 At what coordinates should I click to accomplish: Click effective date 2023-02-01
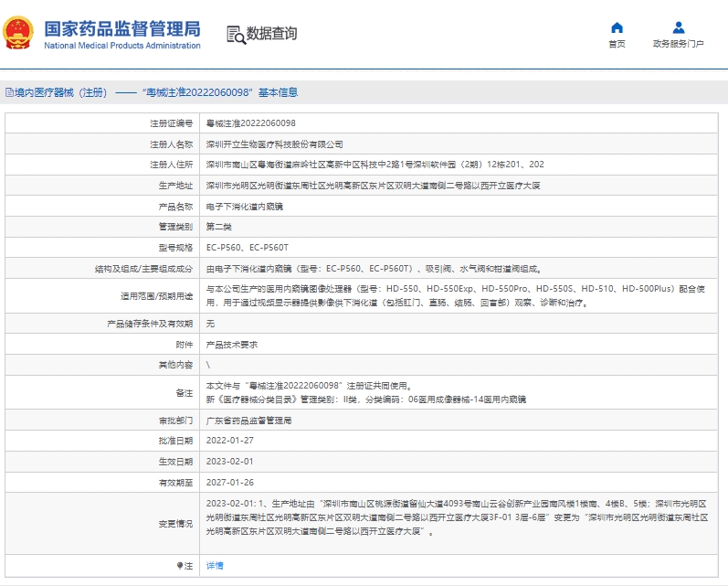pos(230,462)
